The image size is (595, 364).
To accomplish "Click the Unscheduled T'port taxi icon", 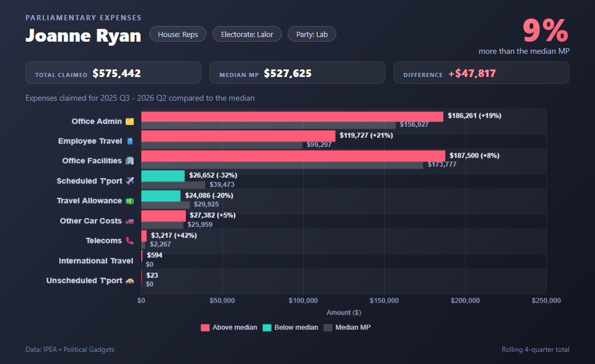I will click(x=130, y=281).
